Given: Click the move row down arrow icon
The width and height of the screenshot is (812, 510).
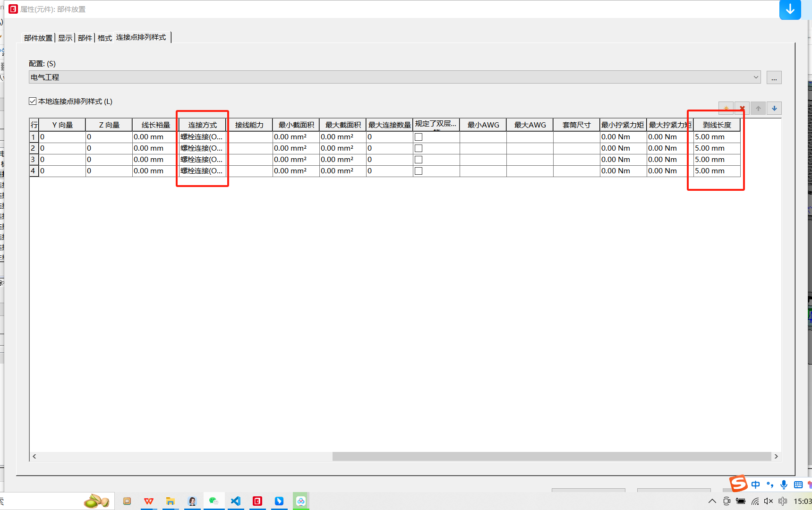Looking at the screenshot, I should coord(774,109).
